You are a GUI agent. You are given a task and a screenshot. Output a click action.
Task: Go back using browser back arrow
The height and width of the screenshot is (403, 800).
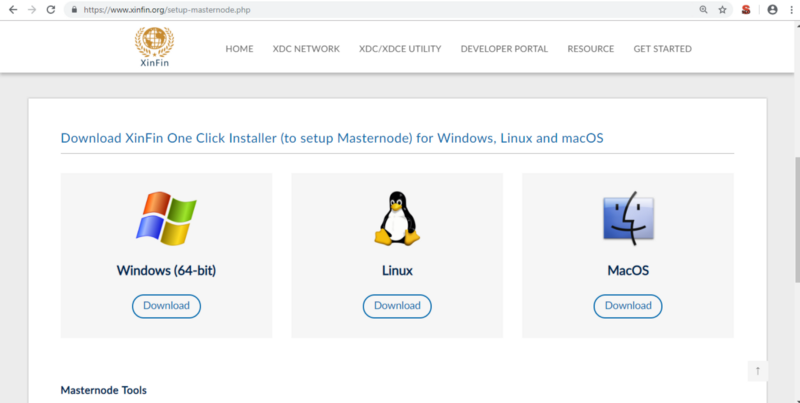point(12,9)
